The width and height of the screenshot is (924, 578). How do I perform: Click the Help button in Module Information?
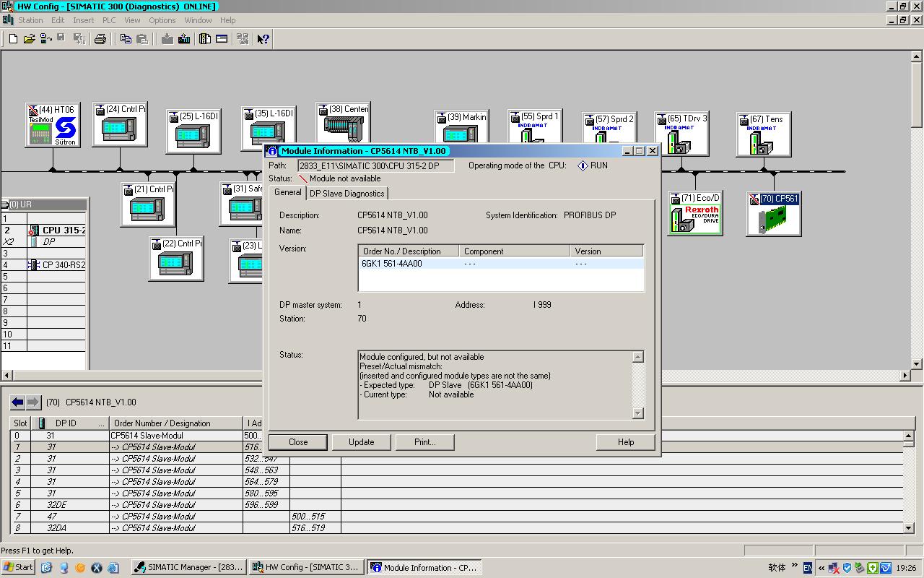[625, 442]
